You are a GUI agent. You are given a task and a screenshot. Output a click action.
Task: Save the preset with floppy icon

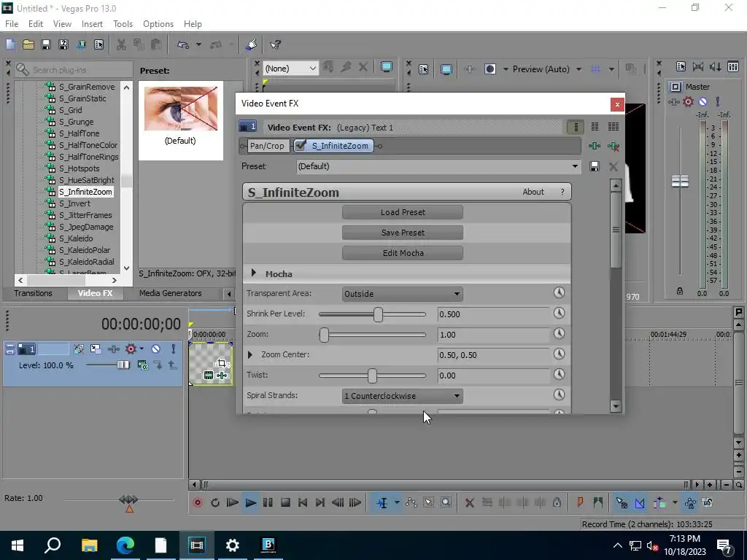(x=594, y=166)
